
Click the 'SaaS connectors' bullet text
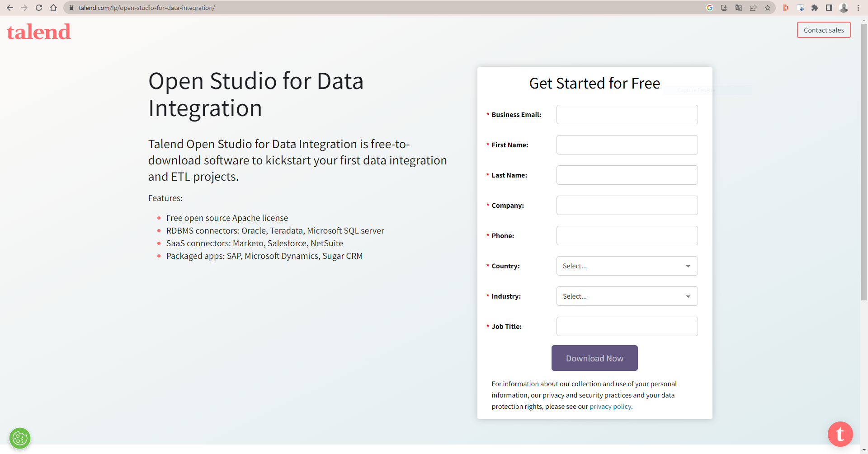tap(255, 243)
